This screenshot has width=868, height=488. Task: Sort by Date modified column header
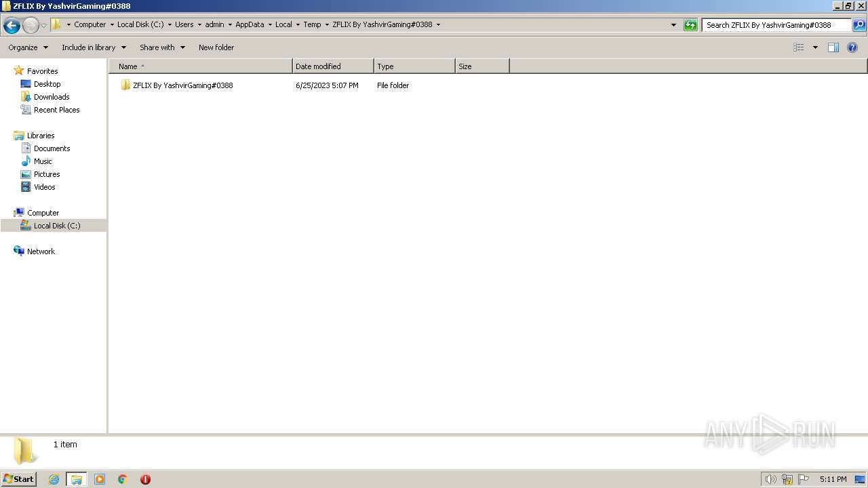(x=333, y=66)
